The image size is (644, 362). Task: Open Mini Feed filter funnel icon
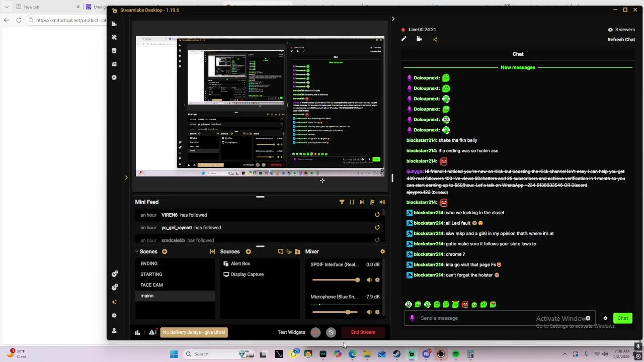(342, 202)
